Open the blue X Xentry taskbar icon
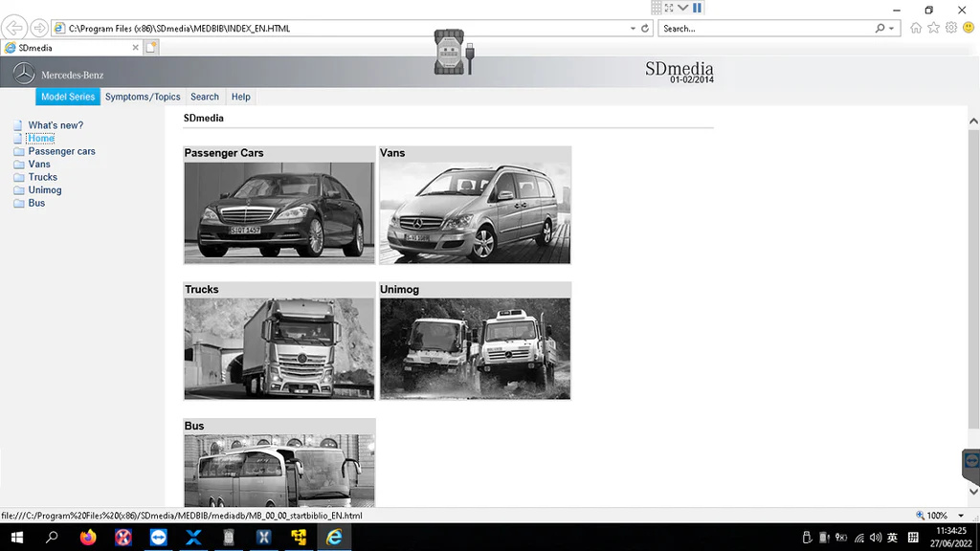The width and height of the screenshot is (980, 551). [x=193, y=538]
